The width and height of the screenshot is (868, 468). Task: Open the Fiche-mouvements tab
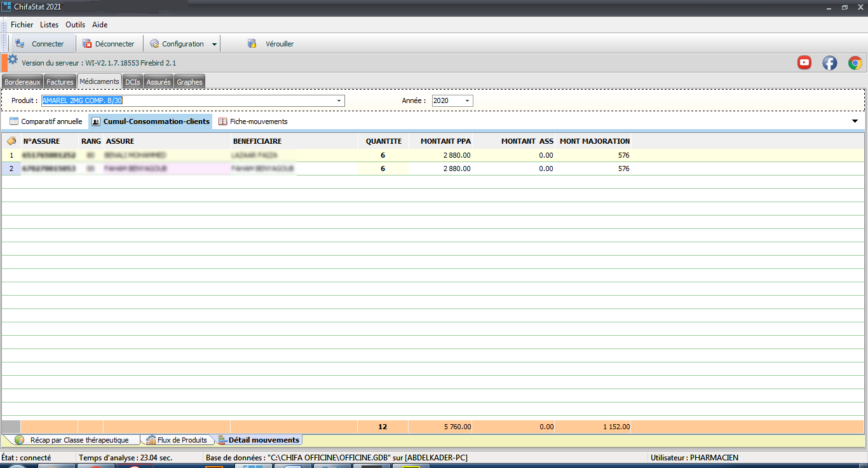click(253, 121)
